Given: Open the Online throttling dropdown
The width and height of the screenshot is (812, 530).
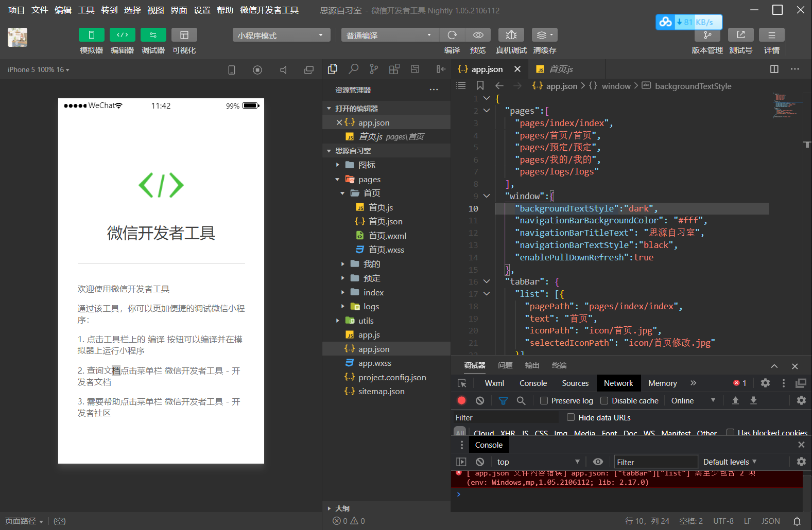Looking at the screenshot, I should point(693,401).
